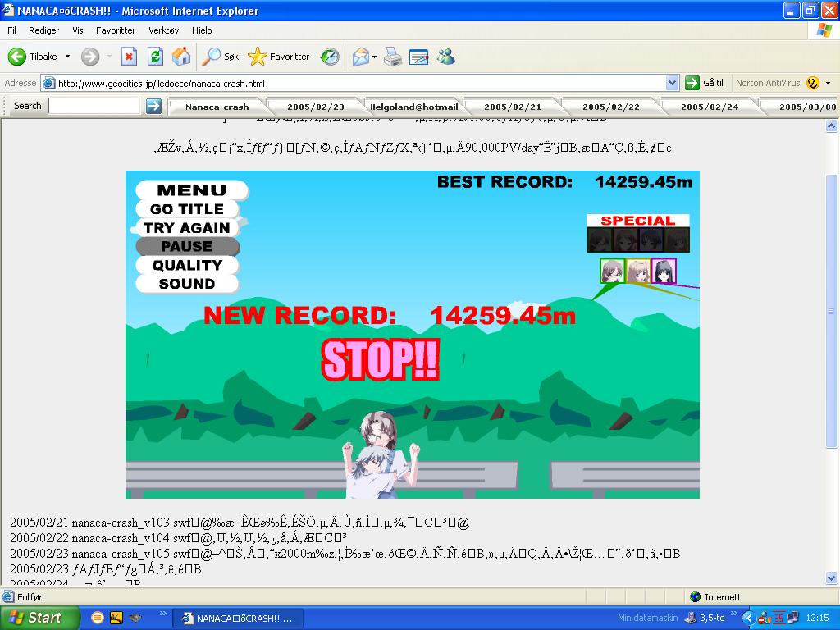Expand the taskbar quick launch chevron

click(x=163, y=614)
